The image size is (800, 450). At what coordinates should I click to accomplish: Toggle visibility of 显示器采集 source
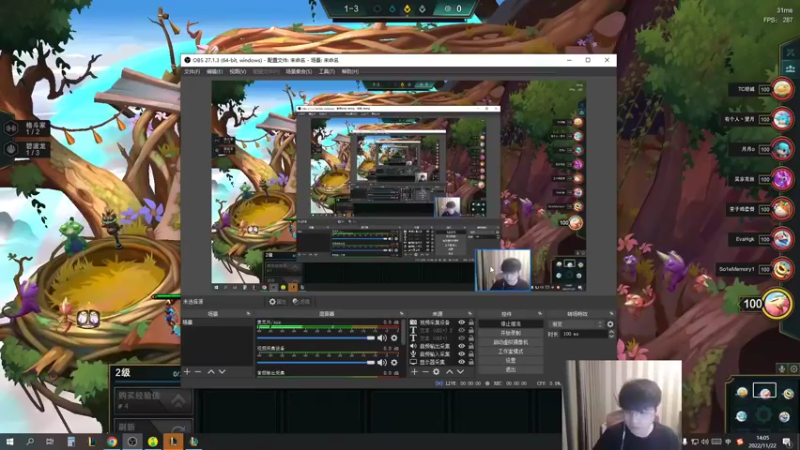point(461,361)
